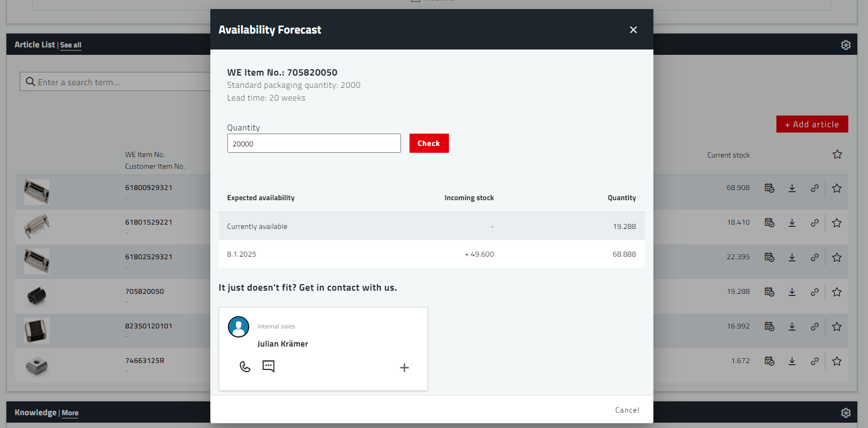The image size is (868, 428).
Task: Toggle favorite star for 22.395 stock row
Action: (x=837, y=258)
